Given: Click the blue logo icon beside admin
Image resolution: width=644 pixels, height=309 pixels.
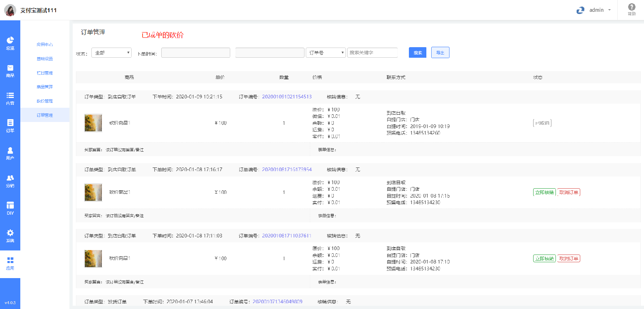Looking at the screenshot, I should (x=580, y=10).
